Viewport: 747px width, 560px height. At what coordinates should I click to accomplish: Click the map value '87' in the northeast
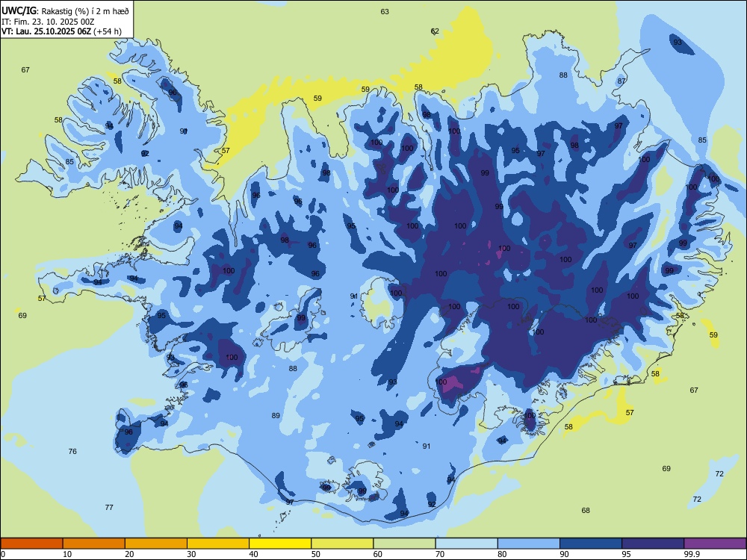click(622, 81)
